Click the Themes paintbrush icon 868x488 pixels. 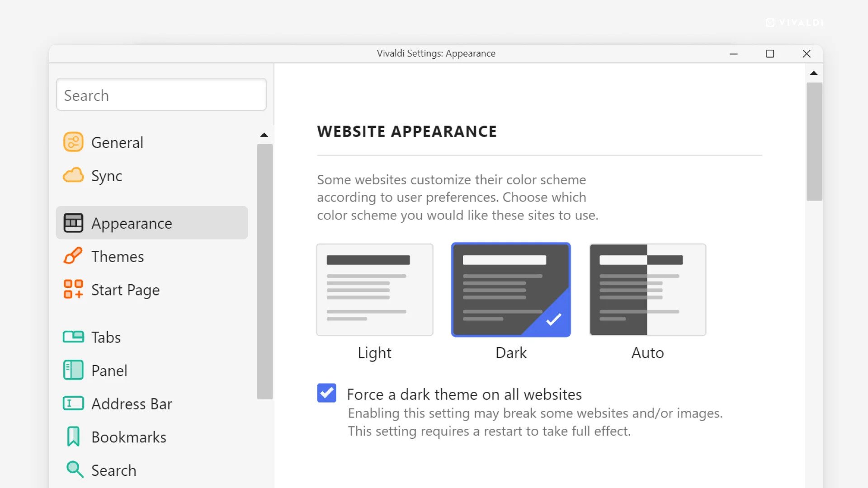(x=73, y=256)
